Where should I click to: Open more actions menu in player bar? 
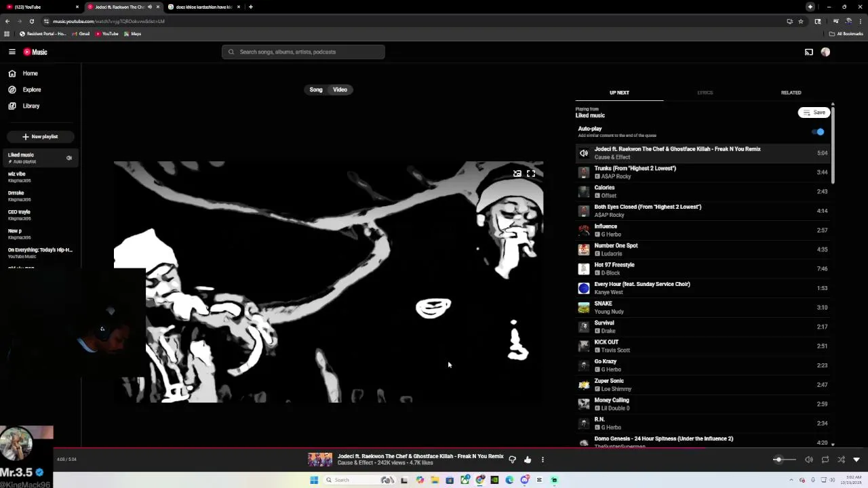542,460
